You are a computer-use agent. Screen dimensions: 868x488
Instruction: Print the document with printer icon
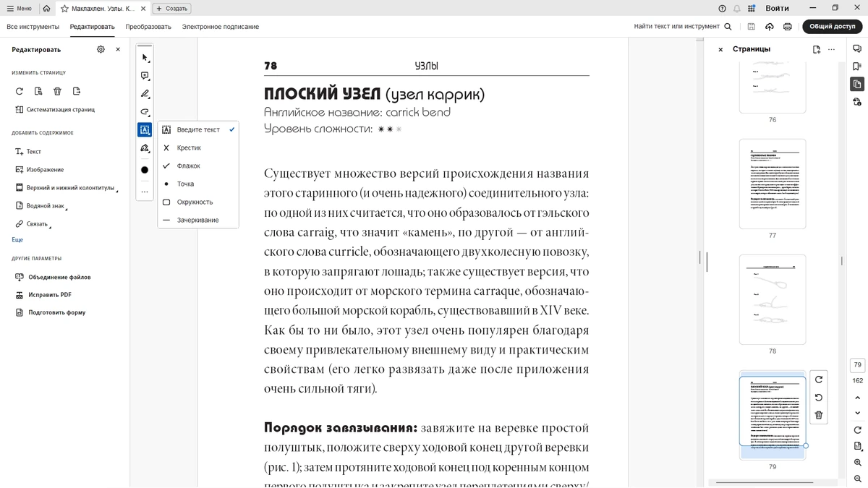[787, 27]
